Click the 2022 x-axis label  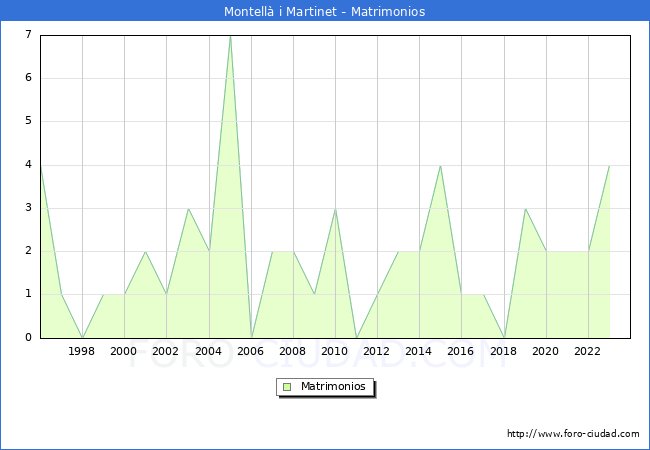[x=588, y=351]
